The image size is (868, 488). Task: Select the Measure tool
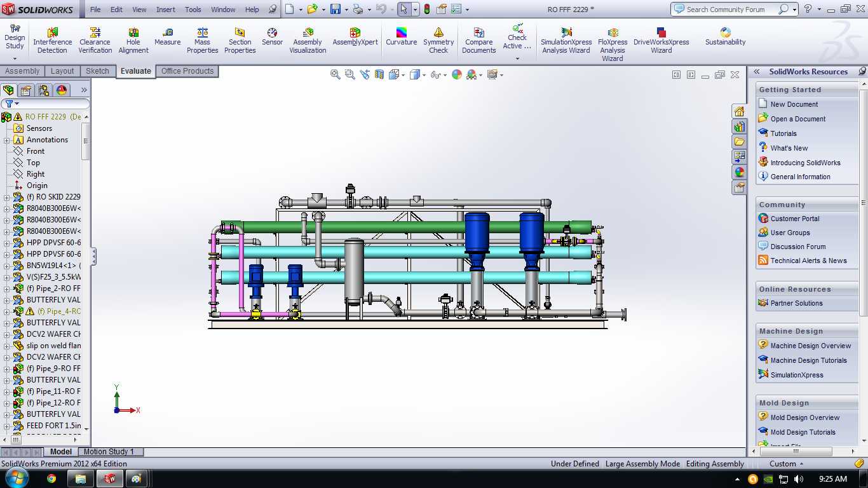pos(167,37)
